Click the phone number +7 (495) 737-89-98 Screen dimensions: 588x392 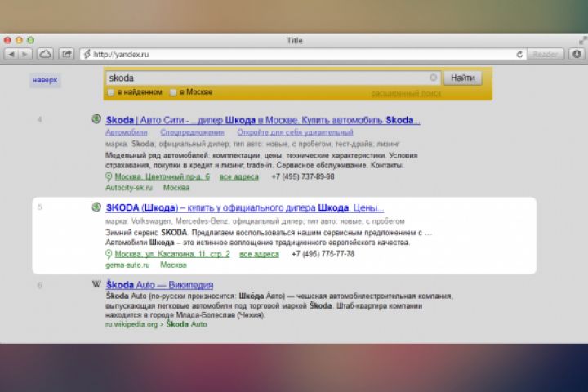point(303,176)
